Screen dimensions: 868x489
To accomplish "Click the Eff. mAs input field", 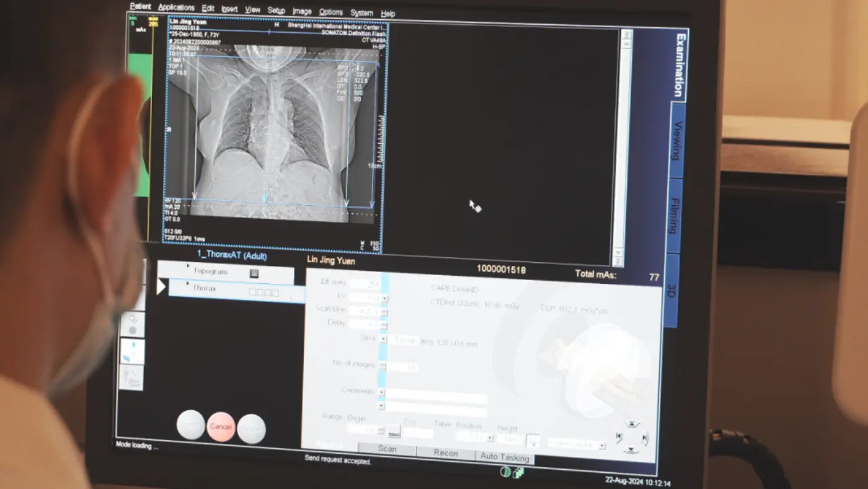I will point(365,283).
